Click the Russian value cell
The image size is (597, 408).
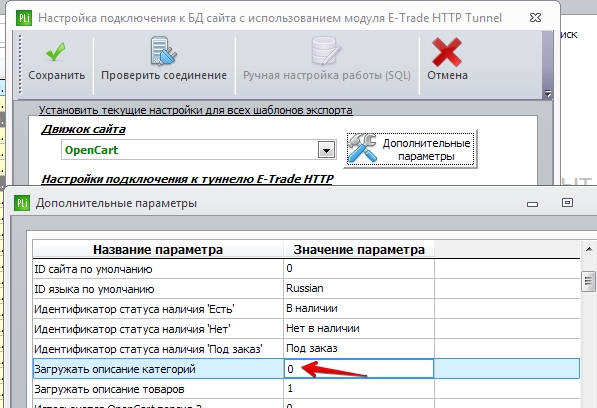(x=359, y=288)
